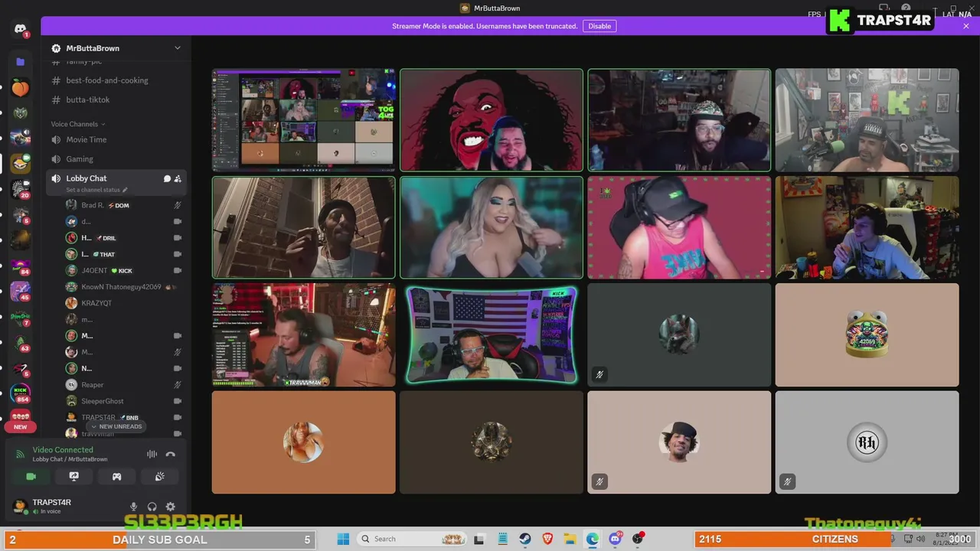980x551 pixels.
Task: Click Windows Start button
Action: (342, 539)
